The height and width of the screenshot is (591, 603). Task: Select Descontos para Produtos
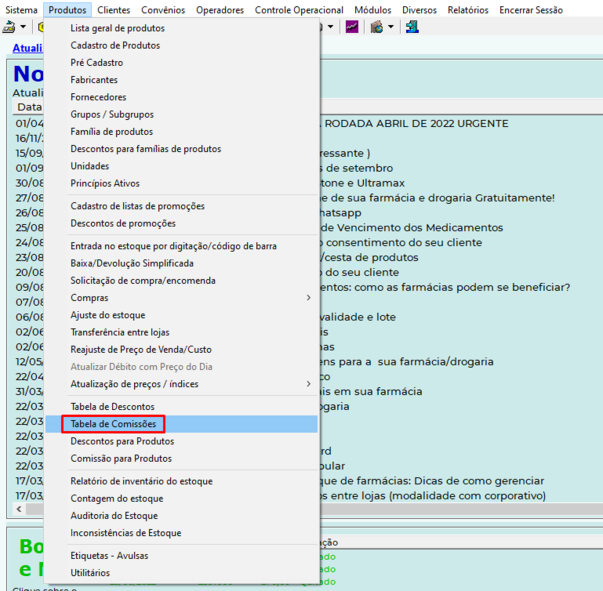(x=182, y=441)
